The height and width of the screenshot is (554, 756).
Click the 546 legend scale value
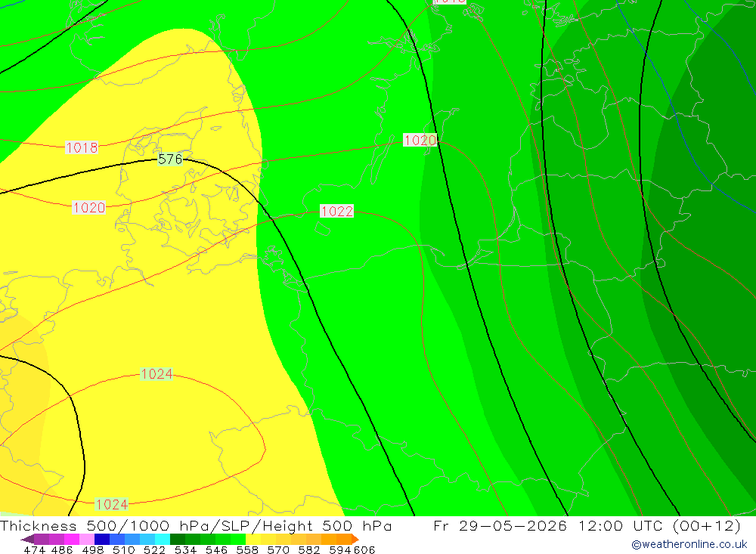pyautogui.click(x=216, y=549)
